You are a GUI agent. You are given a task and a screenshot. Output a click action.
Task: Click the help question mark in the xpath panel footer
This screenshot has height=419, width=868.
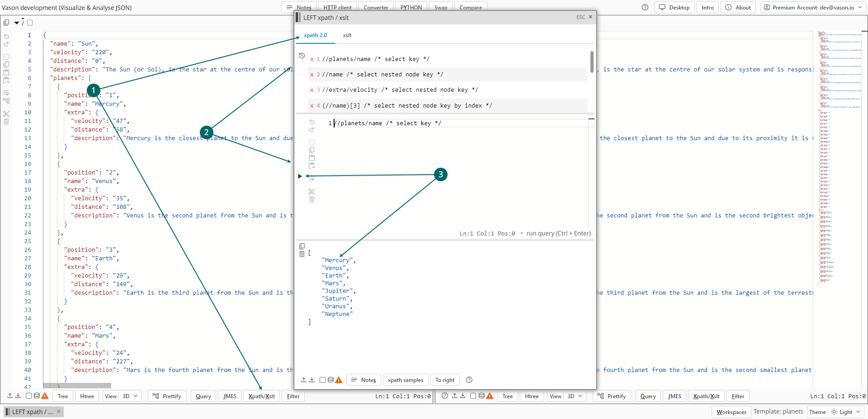tap(469, 380)
